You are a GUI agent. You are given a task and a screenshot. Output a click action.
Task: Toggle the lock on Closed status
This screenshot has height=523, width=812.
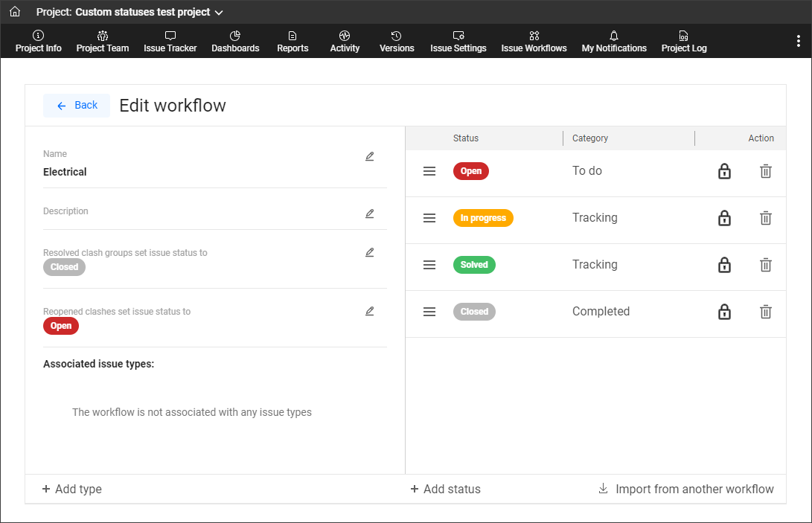[723, 312]
